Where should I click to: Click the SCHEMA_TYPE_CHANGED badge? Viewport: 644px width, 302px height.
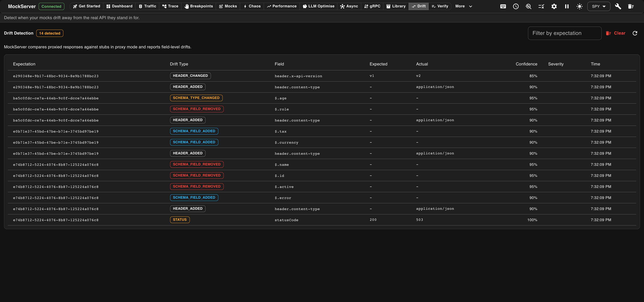click(x=196, y=98)
